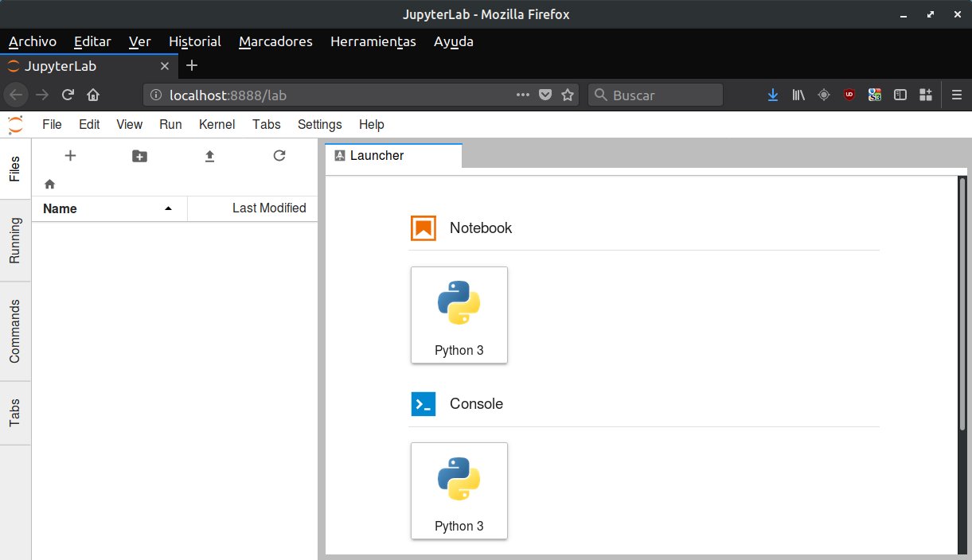
Task: Switch to the Running sidebar tab
Action: click(15, 241)
